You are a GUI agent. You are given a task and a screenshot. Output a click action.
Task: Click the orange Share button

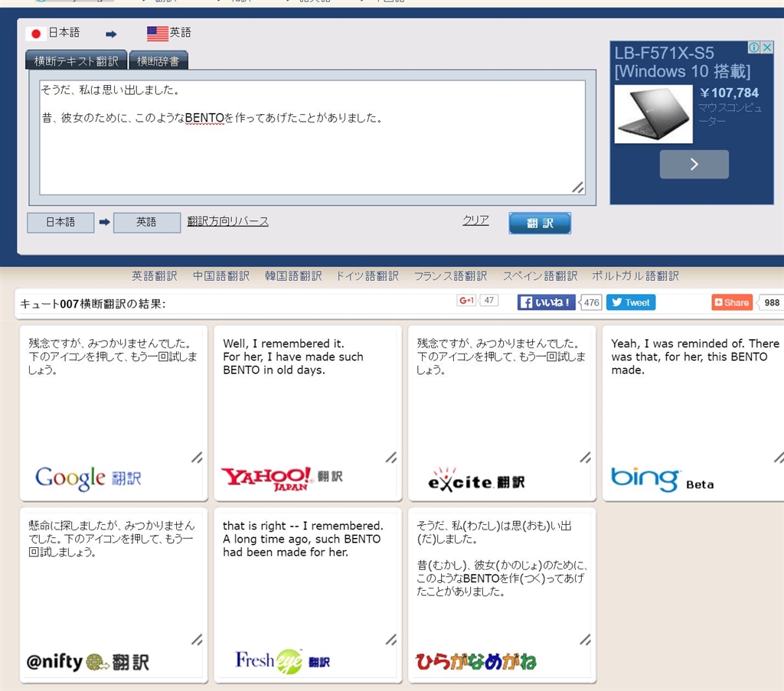[x=731, y=302]
